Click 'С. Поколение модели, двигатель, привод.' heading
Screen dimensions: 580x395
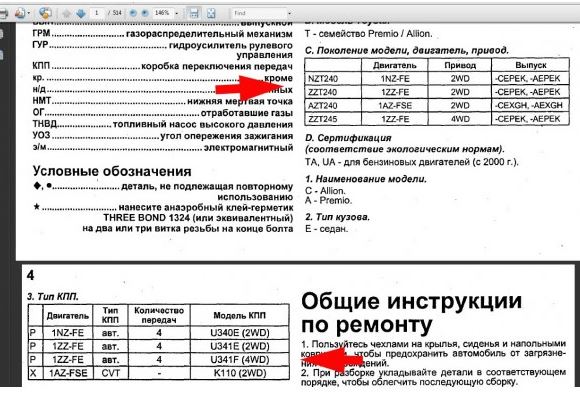(407, 51)
